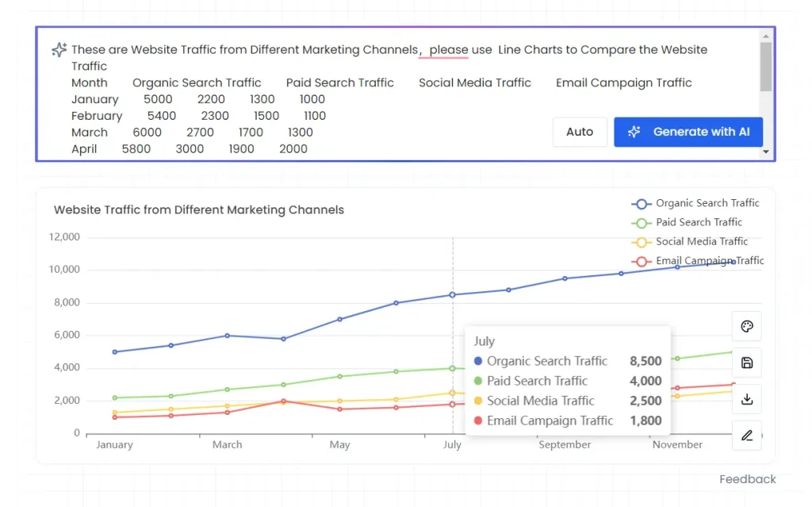Image resolution: width=812 pixels, height=507 pixels.
Task: Open the Feedback link
Action: 748,478
